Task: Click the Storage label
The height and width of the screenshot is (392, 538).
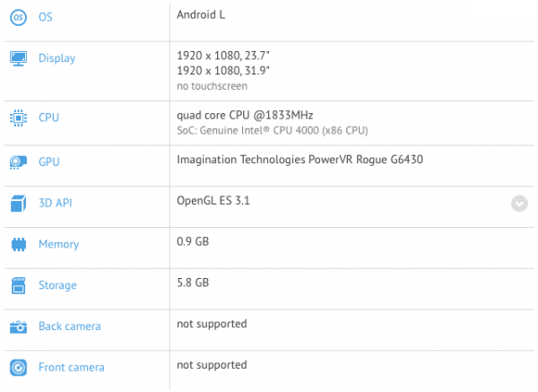Action: tap(57, 285)
